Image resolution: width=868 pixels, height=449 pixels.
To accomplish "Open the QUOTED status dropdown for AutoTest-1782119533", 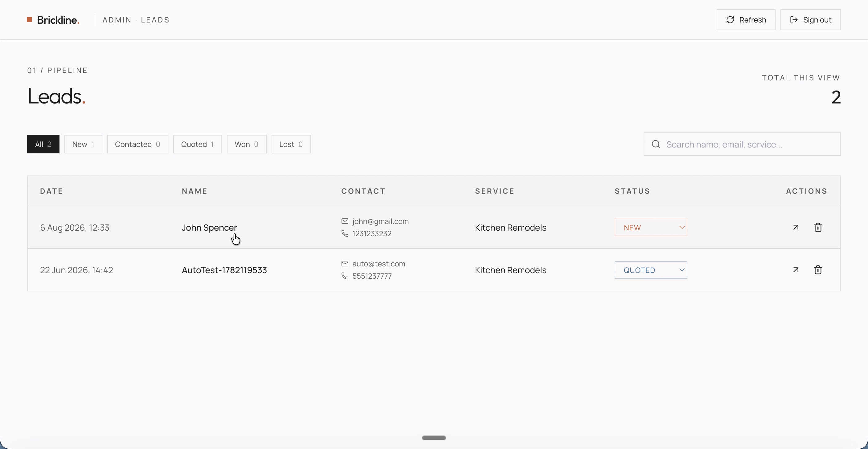I will pyautogui.click(x=651, y=270).
